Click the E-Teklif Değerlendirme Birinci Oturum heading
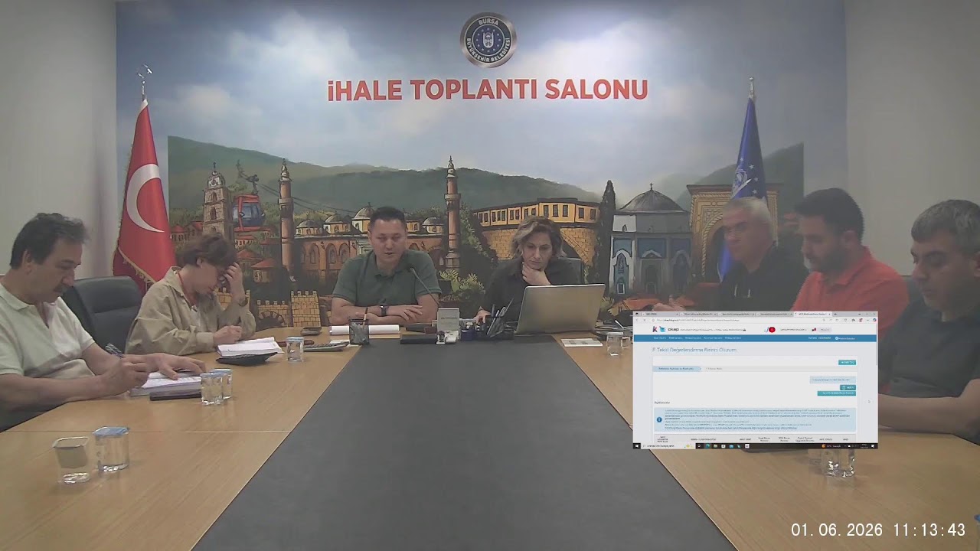This screenshot has height=551, width=980. [694, 350]
